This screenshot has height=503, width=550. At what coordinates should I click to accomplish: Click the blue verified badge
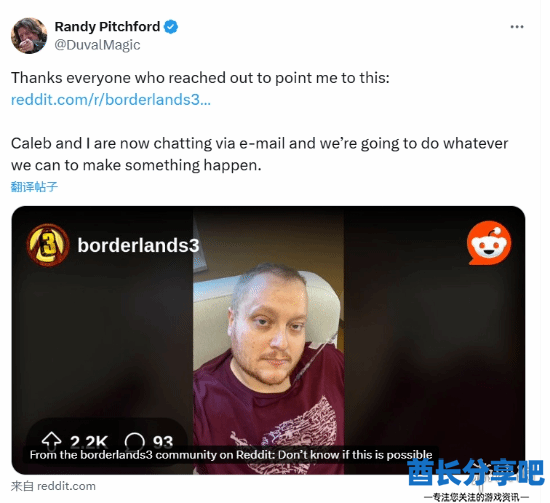[x=171, y=27]
